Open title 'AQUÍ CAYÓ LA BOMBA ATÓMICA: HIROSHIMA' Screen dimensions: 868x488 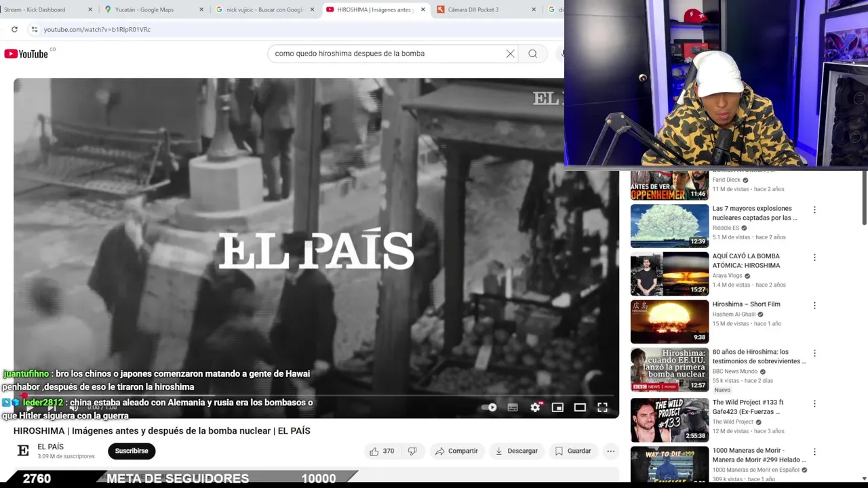(746, 261)
